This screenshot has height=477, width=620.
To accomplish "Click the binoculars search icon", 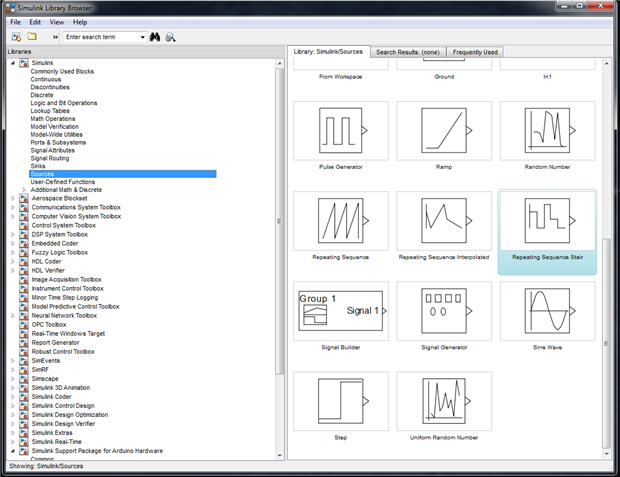I will (x=155, y=37).
